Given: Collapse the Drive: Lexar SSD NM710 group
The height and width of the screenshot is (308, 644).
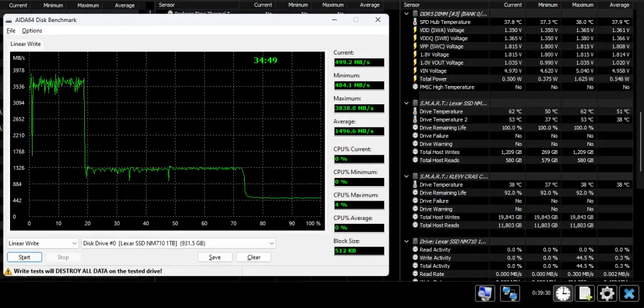Looking at the screenshot, I should coord(407,241).
